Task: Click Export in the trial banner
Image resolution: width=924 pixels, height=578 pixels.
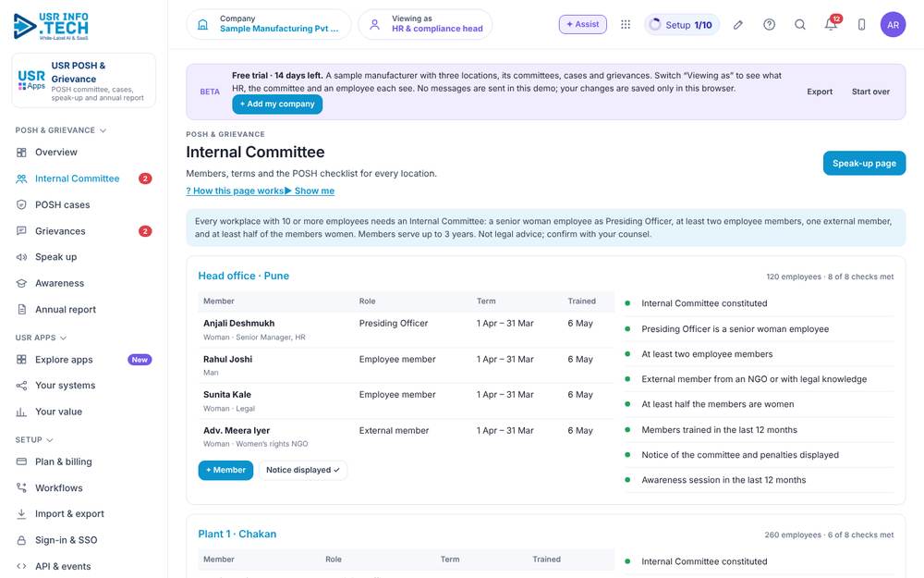Action: coord(819,92)
